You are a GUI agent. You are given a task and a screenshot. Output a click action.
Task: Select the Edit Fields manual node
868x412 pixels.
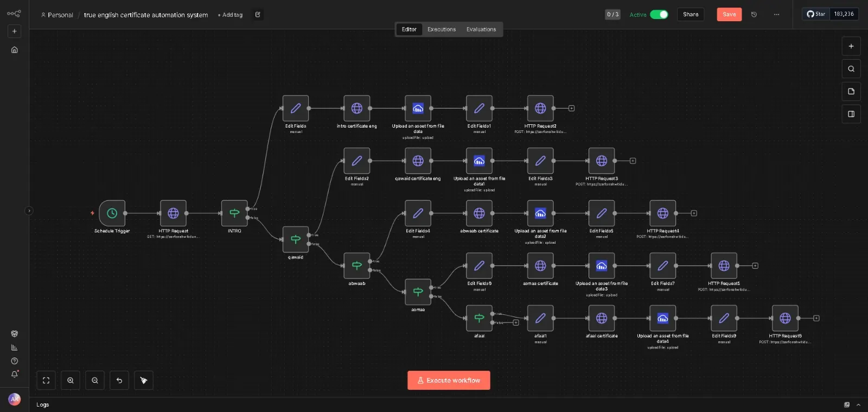pos(296,109)
